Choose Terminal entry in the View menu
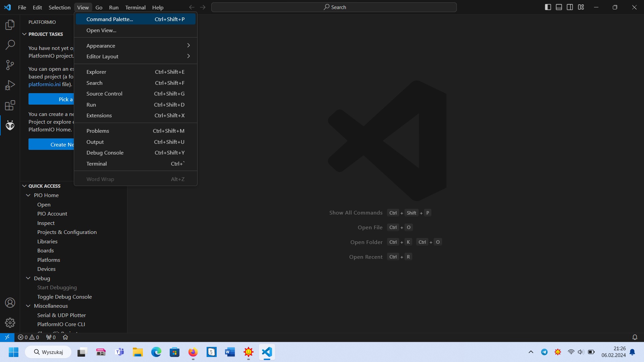Image resolution: width=644 pixels, height=362 pixels. click(136, 164)
